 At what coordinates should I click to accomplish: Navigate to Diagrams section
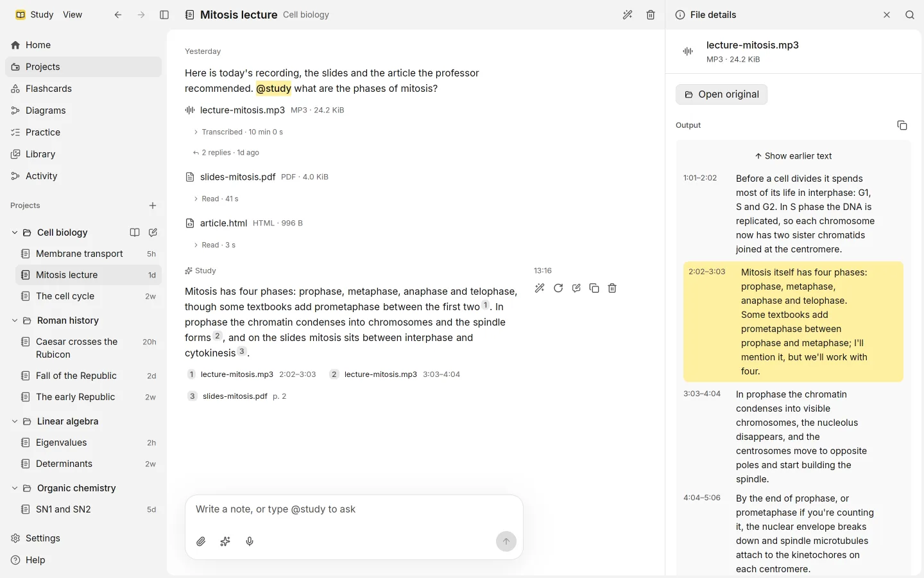tap(83, 110)
